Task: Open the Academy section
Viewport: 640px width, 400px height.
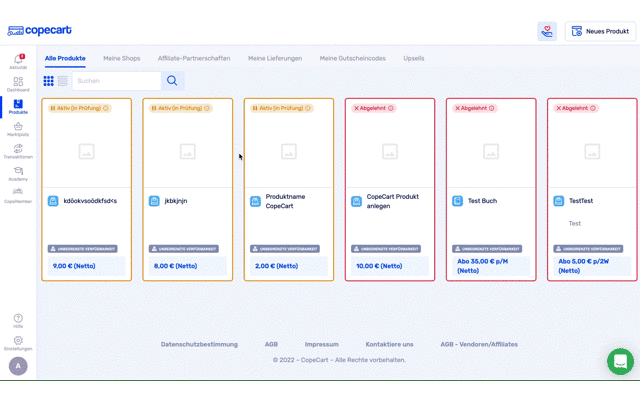Action: pos(18,173)
